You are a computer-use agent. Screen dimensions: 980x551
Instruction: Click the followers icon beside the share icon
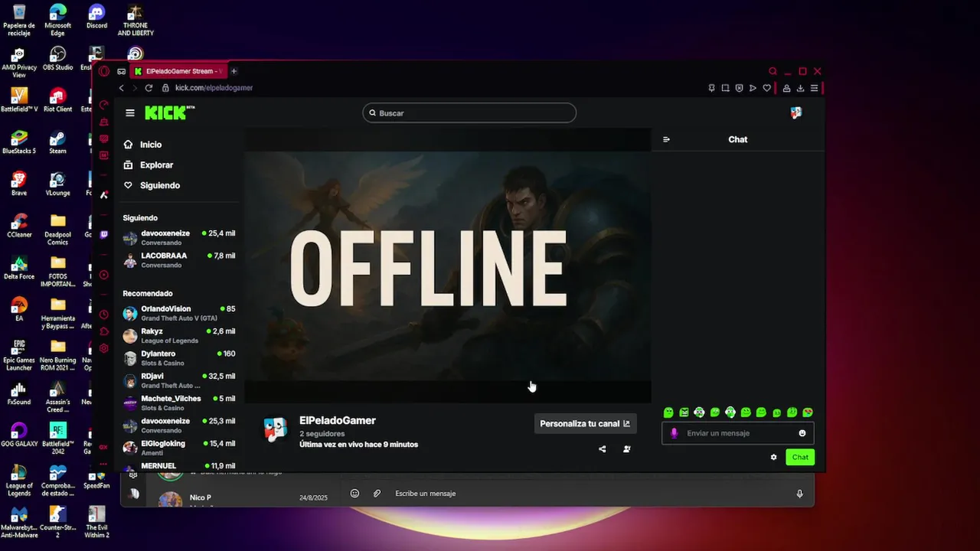click(x=627, y=449)
